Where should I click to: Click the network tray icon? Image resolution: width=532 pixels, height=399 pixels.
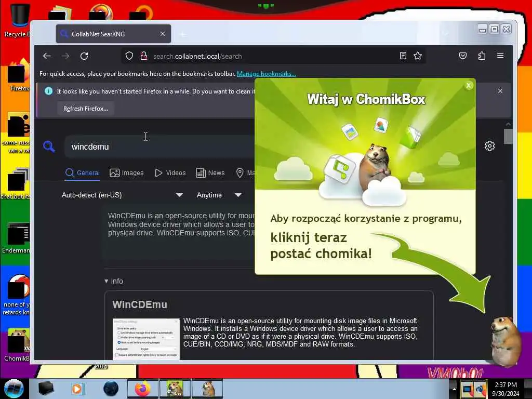pyautogui.click(x=467, y=389)
